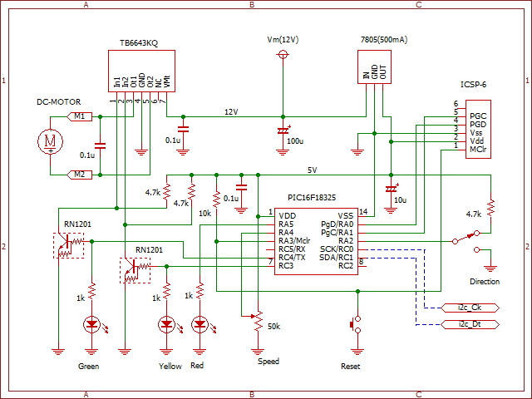Screen dimensions: 532x399
Task: Select the PIC16F18325 microcontroller body
Action: [316, 241]
